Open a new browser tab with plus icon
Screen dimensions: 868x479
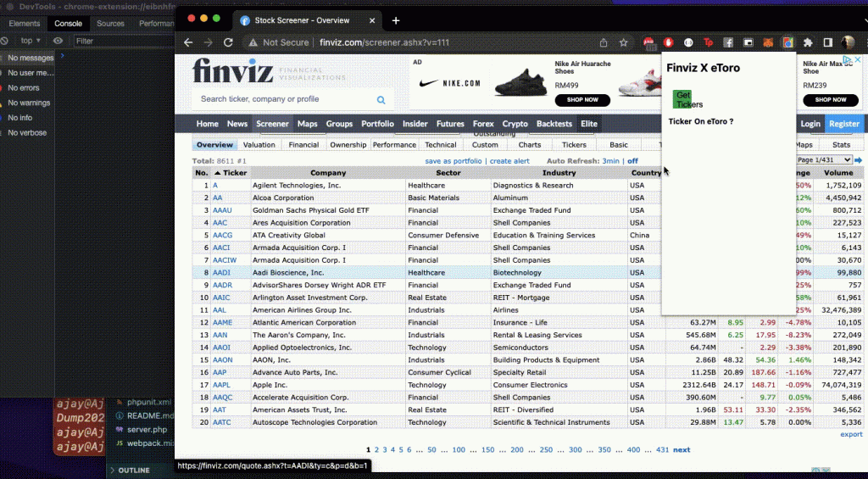pos(395,20)
